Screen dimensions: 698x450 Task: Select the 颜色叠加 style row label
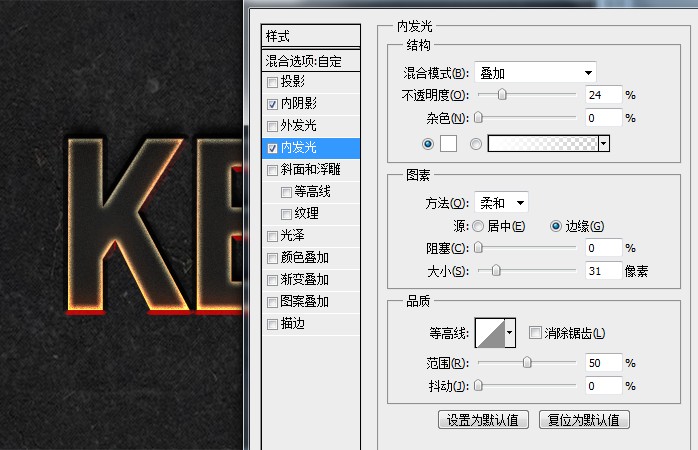tap(304, 258)
